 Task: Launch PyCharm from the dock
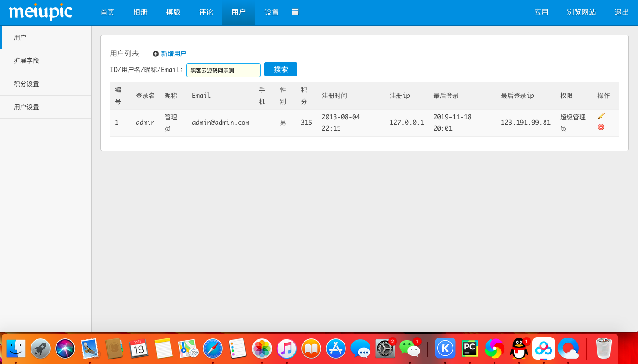(469, 349)
